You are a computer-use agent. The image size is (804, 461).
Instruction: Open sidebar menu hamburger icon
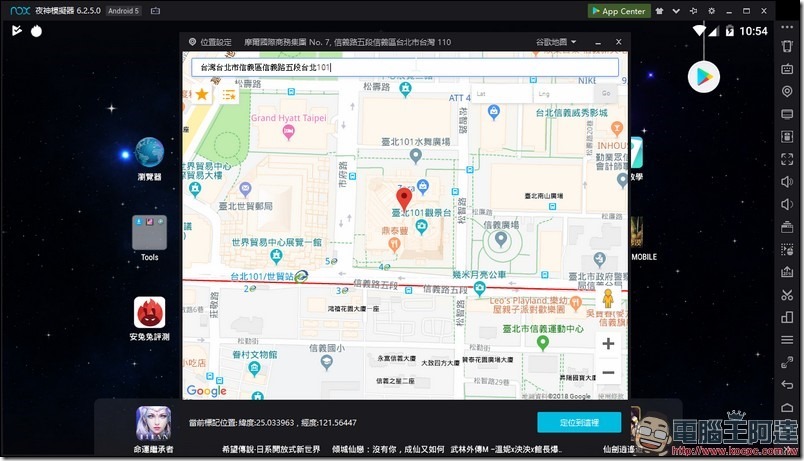point(787,340)
